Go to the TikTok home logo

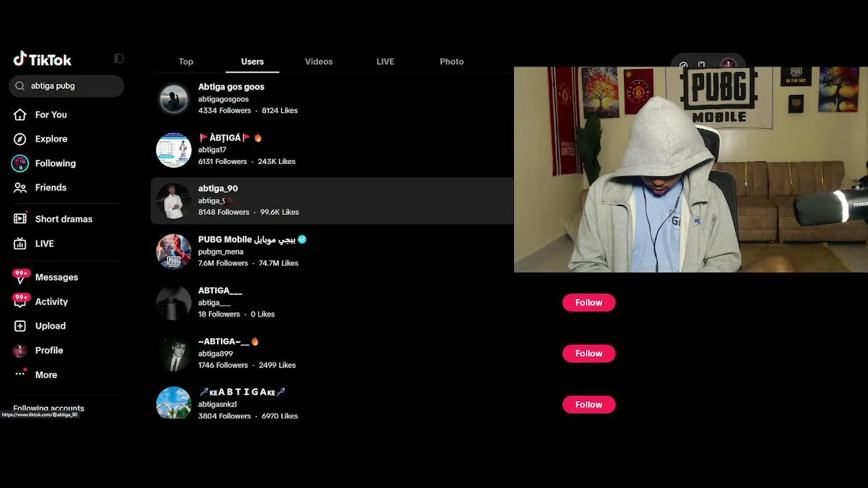42,60
